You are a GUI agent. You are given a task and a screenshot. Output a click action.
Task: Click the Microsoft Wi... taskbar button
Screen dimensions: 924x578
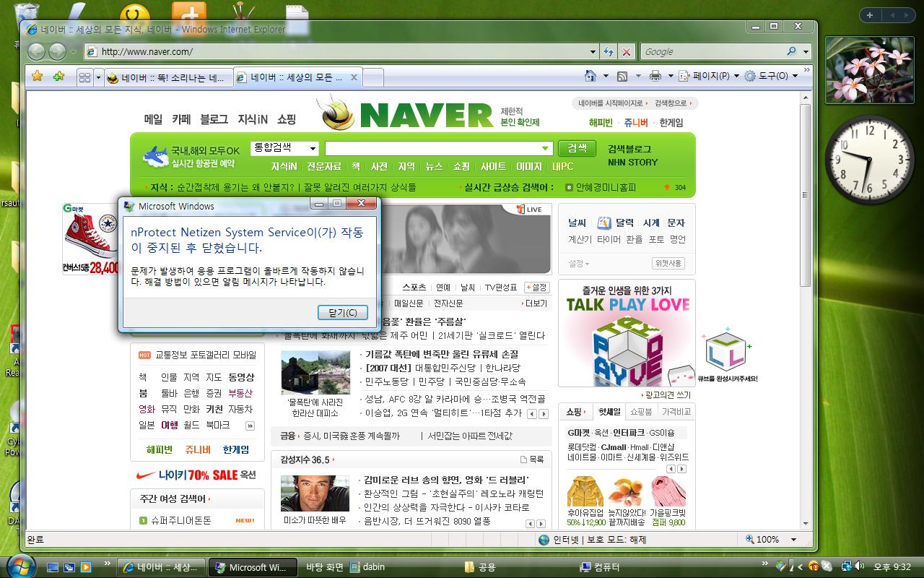pyautogui.click(x=253, y=567)
